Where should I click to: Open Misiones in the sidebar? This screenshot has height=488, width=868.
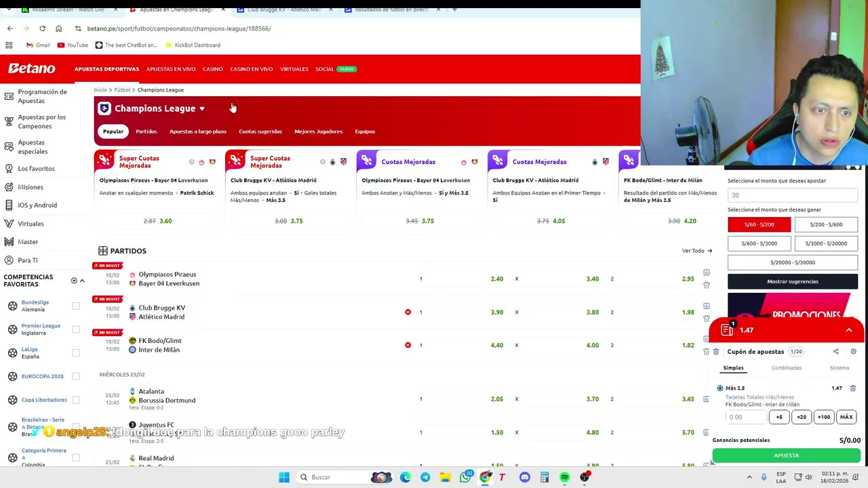(30, 187)
